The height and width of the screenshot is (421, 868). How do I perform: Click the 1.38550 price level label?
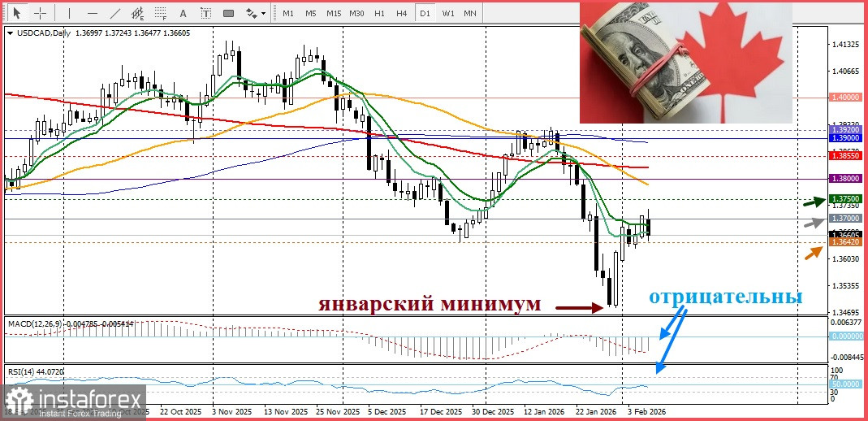point(846,157)
